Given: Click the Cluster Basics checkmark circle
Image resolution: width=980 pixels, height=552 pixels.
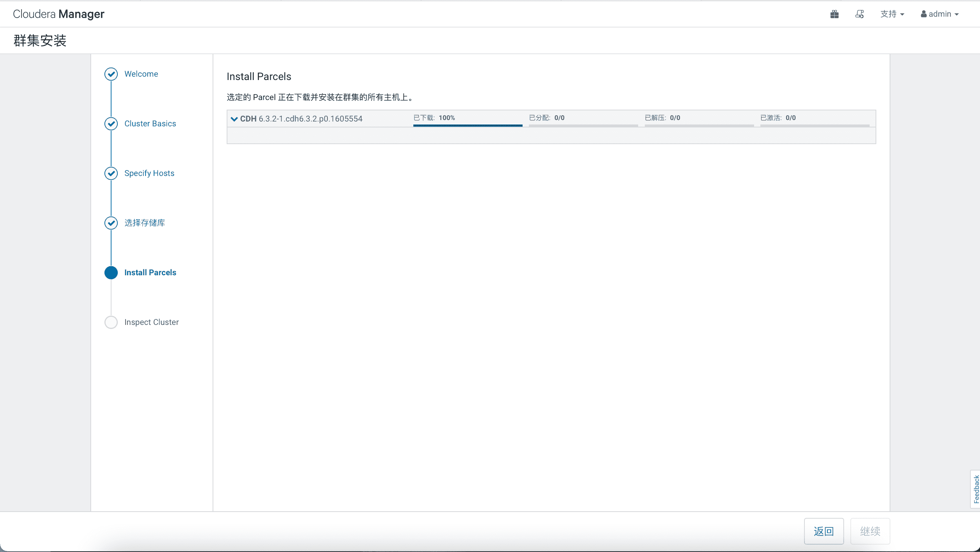Looking at the screenshot, I should (x=111, y=124).
